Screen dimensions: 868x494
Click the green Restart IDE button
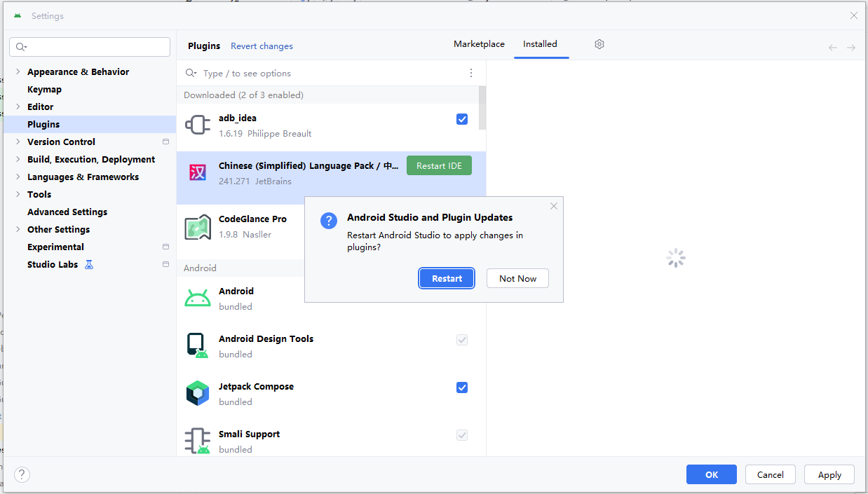point(439,166)
